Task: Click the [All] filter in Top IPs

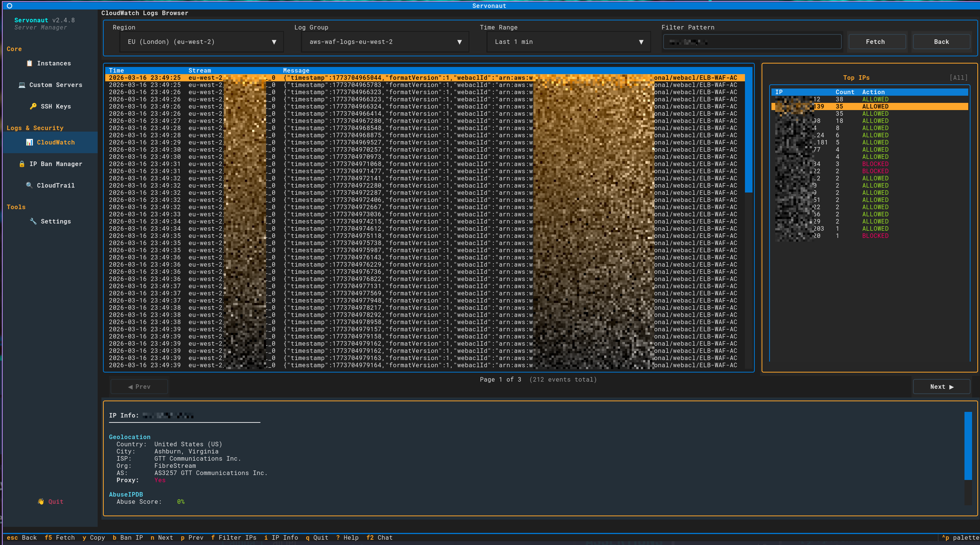Action: point(958,78)
